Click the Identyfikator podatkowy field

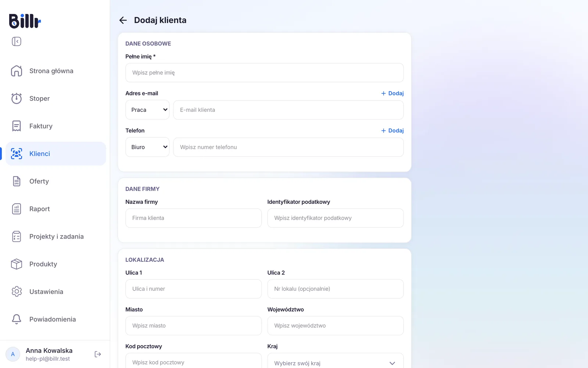[x=336, y=218]
